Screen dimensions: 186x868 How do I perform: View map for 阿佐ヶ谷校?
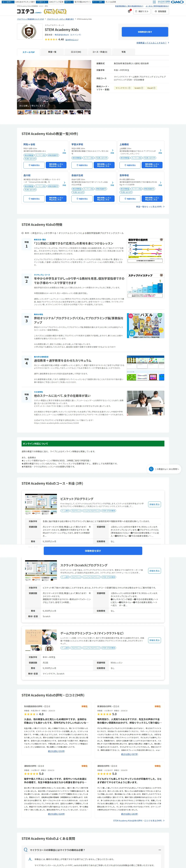(x=34, y=165)
